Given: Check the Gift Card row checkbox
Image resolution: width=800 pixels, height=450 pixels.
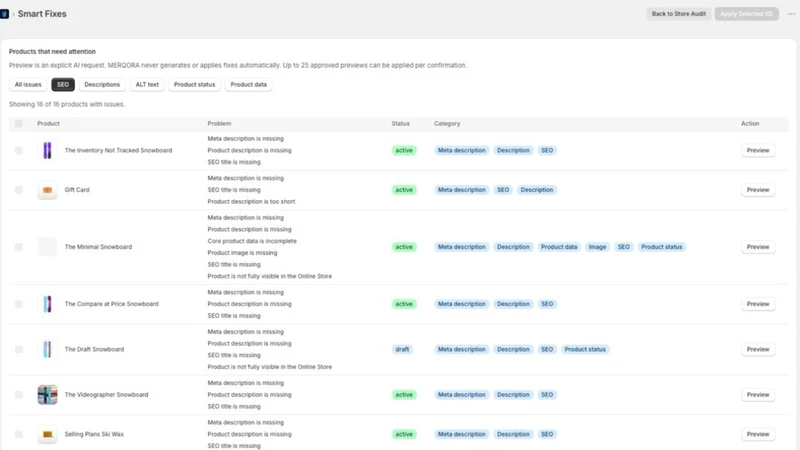Looking at the screenshot, I should click(19, 190).
